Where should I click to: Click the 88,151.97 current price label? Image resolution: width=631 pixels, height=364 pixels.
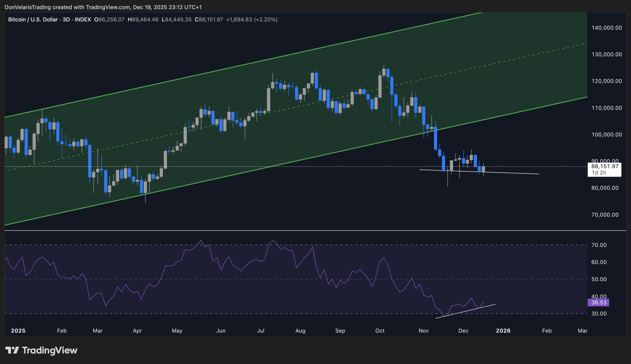[x=605, y=167]
